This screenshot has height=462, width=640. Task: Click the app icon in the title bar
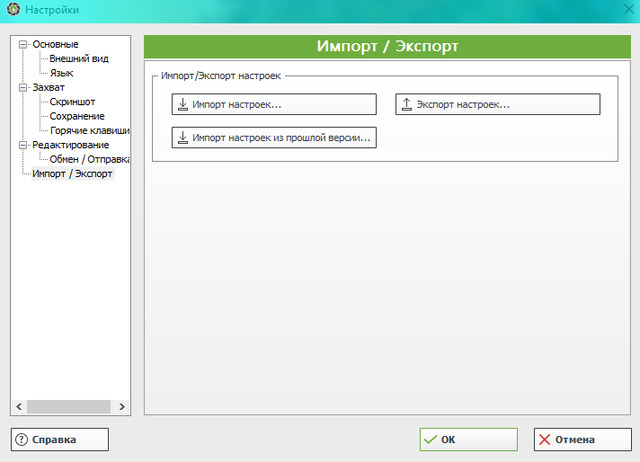(x=13, y=10)
